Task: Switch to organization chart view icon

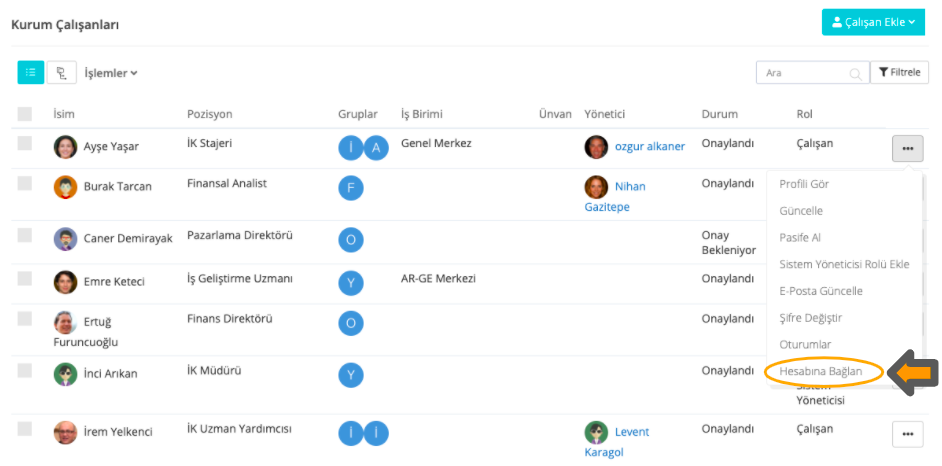Action: 62,72
